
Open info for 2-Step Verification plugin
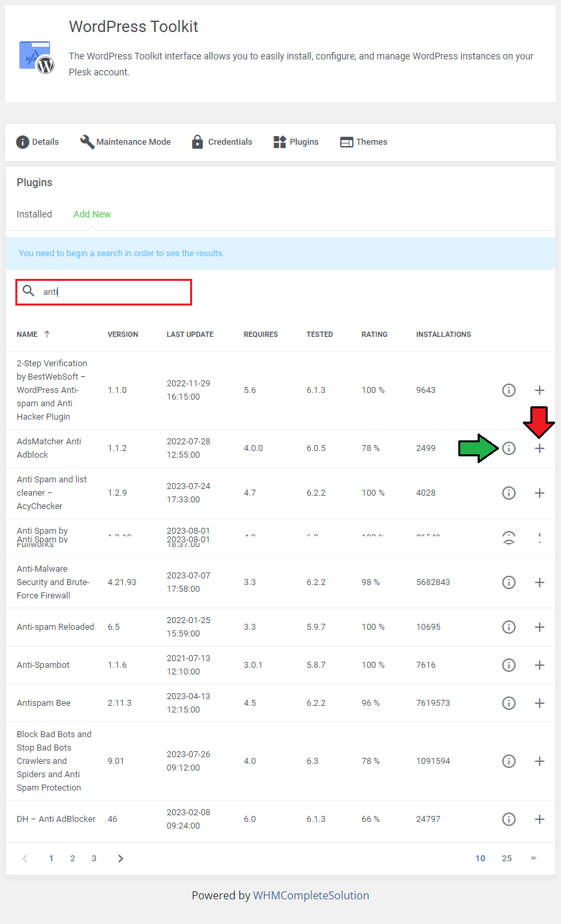click(509, 390)
